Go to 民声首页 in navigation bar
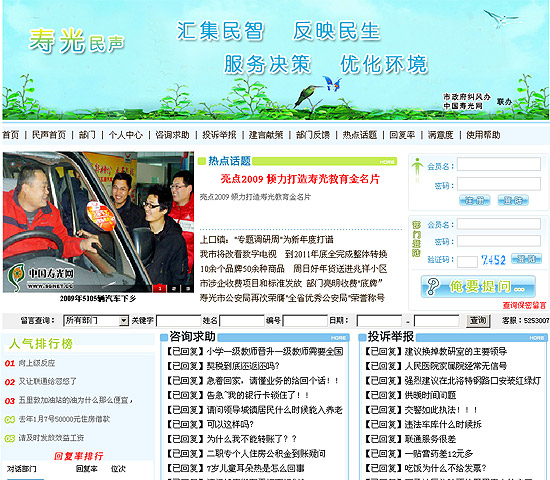Screen dimensions: 550x480 click(x=49, y=135)
